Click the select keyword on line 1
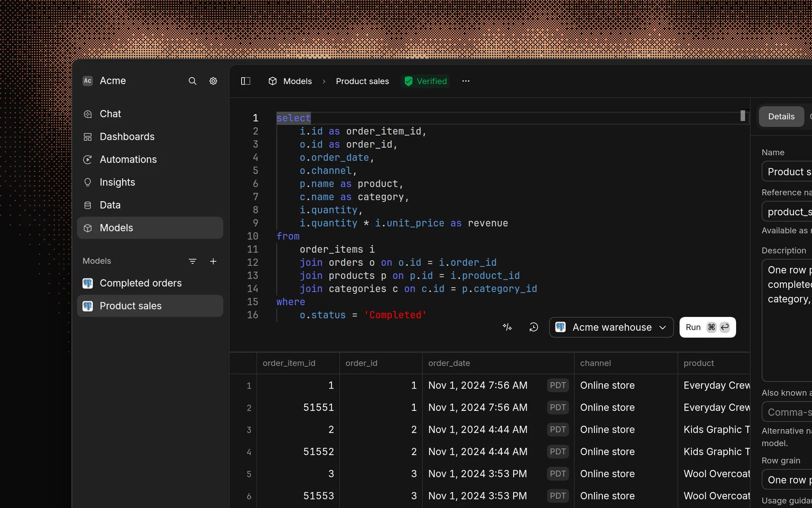 294,118
